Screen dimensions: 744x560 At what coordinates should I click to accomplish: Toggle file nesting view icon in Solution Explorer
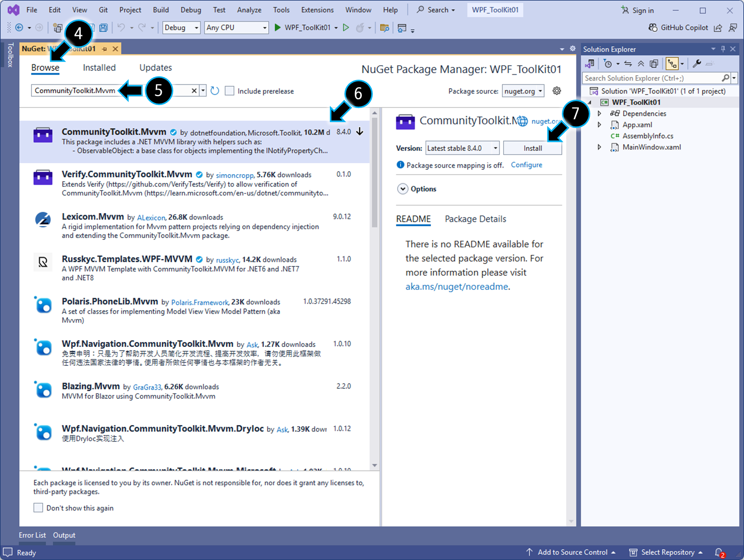coord(672,64)
